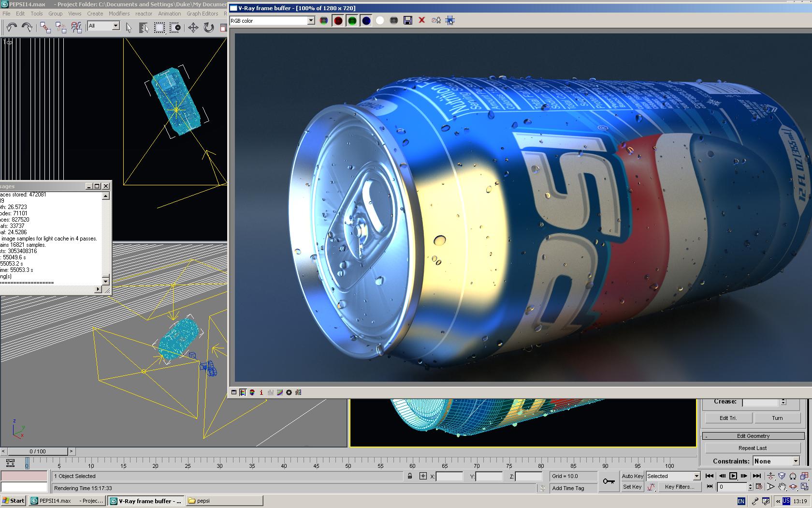
Task: Click the levels histogram icon
Action: 271,392
